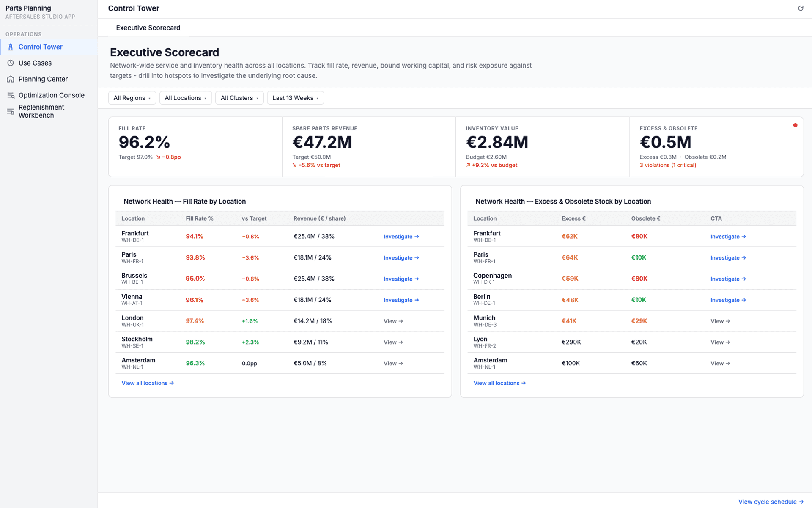Viewport: 812px width, 508px height.
Task: Click the red alert dot on Excess & Obsolete
Action: coord(795,125)
